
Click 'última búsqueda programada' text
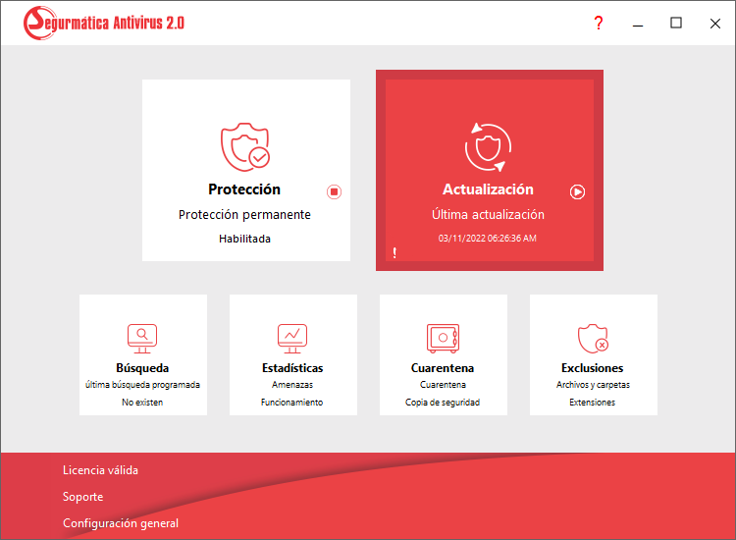[x=142, y=385]
